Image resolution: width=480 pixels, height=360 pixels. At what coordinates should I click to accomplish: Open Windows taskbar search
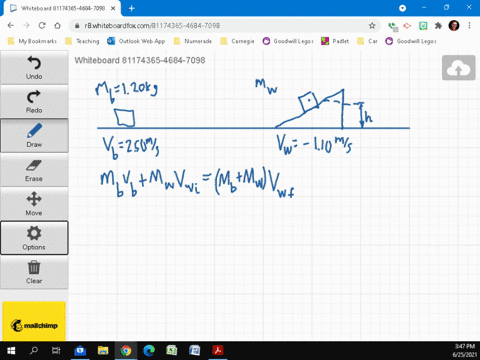(x=34, y=350)
